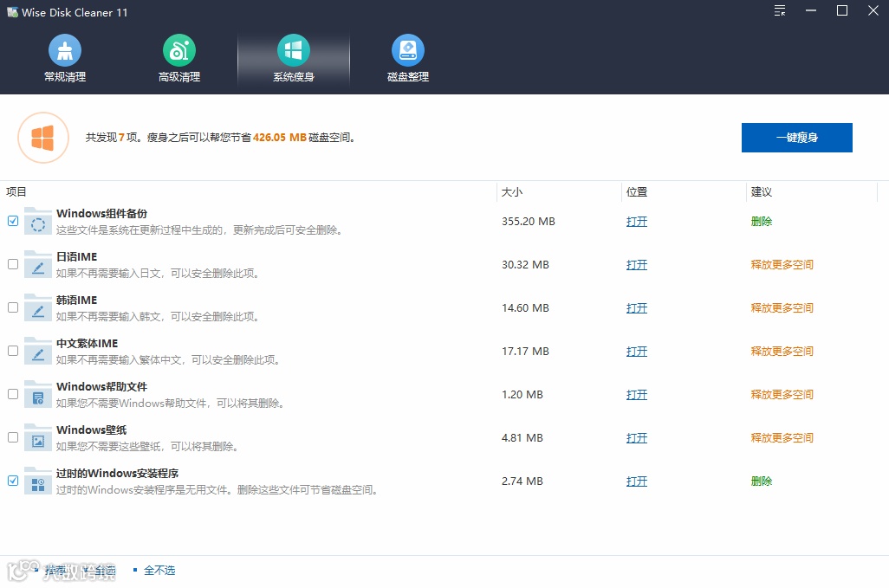Check the 日语IME checkbox
Viewport: 889px width, 588px height.
13,264
